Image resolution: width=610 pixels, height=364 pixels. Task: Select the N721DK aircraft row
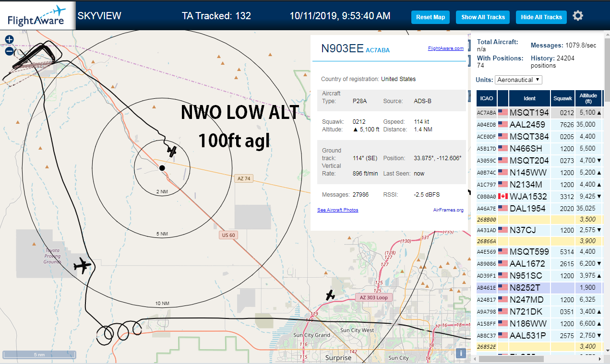click(x=539, y=312)
